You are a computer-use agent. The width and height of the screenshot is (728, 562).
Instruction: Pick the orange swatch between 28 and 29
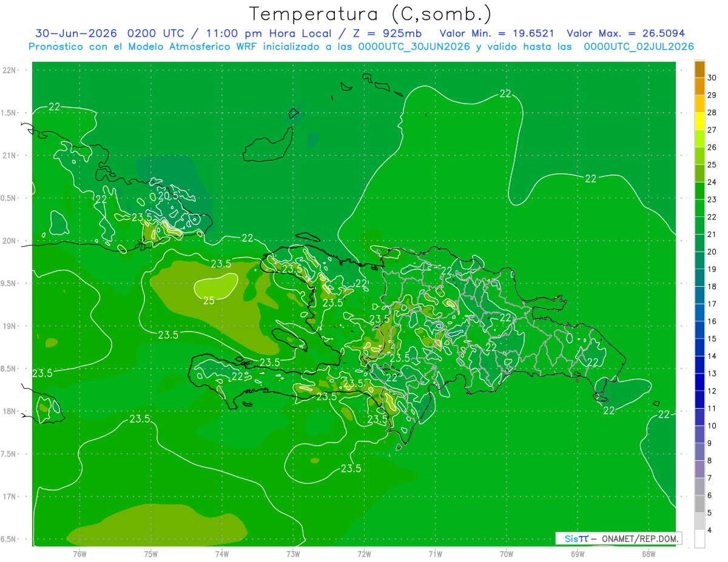pyautogui.click(x=699, y=104)
